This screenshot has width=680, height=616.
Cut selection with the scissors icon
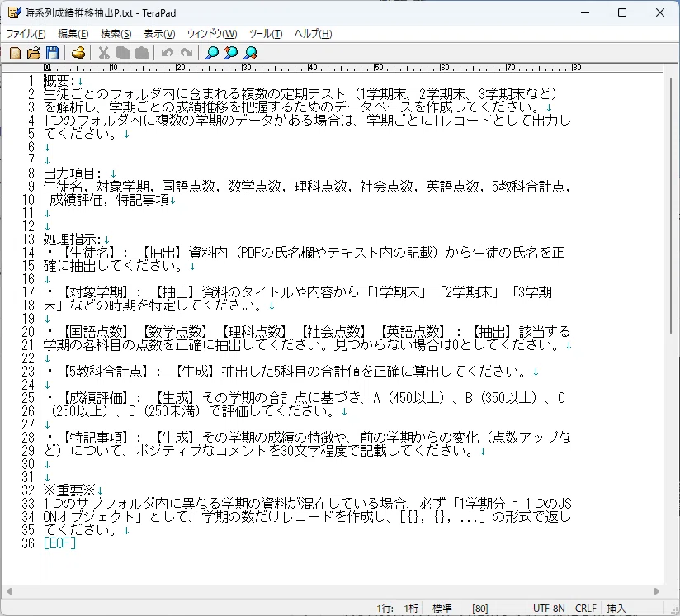[104, 53]
